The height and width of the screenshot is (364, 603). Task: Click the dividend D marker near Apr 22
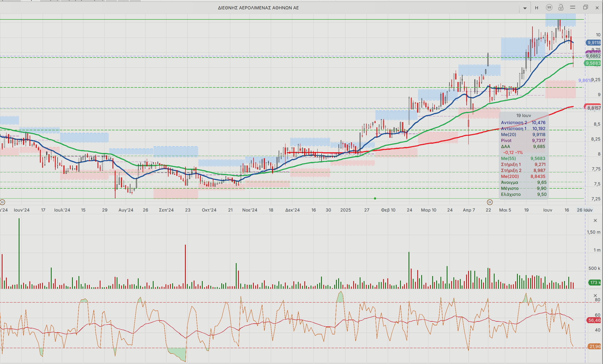tap(490, 202)
